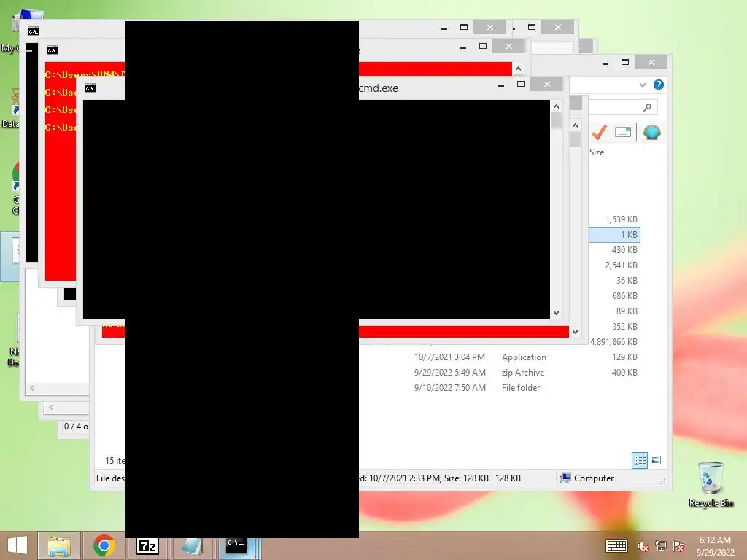
Task: Focus the Explorer search box
Action: (x=623, y=108)
